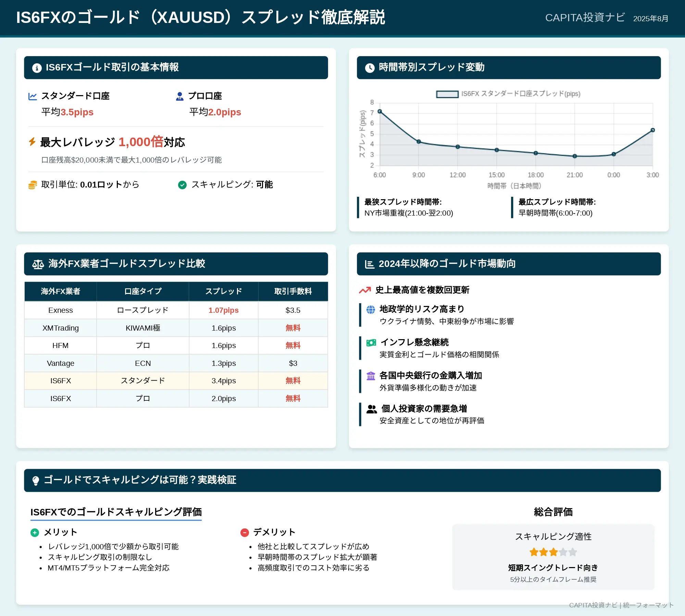Click the info icon beside IS6FXゴールド取引の基本情報

coord(37,68)
